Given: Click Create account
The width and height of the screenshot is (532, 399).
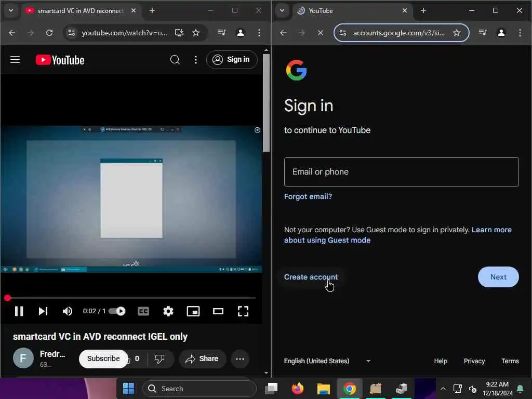Looking at the screenshot, I should pyautogui.click(x=311, y=277).
